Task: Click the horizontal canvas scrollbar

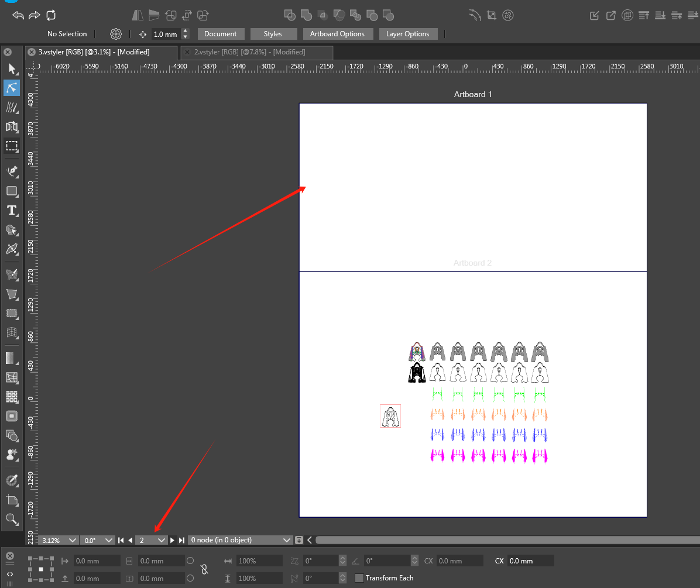Action: pos(503,540)
